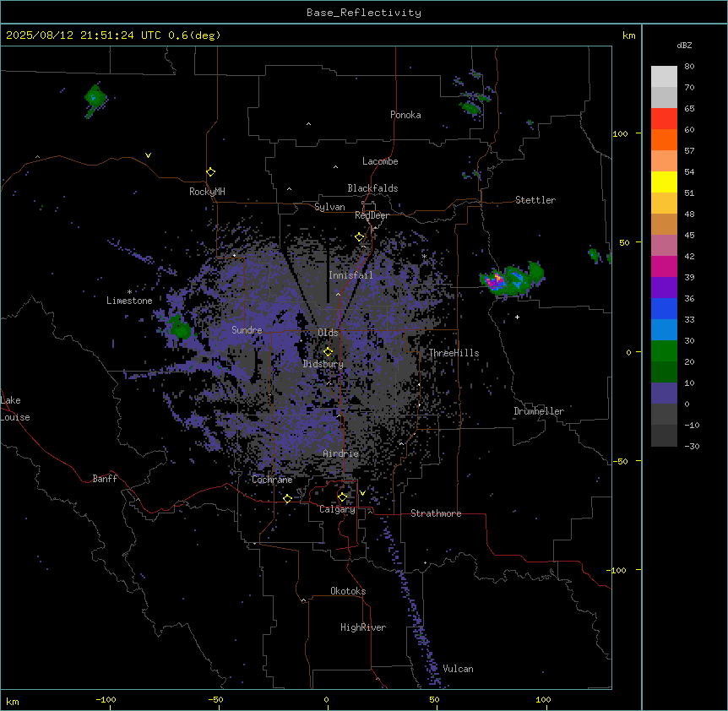Click the yellow diamond marker south of RedDeer
The image size is (728, 711).
(359, 237)
